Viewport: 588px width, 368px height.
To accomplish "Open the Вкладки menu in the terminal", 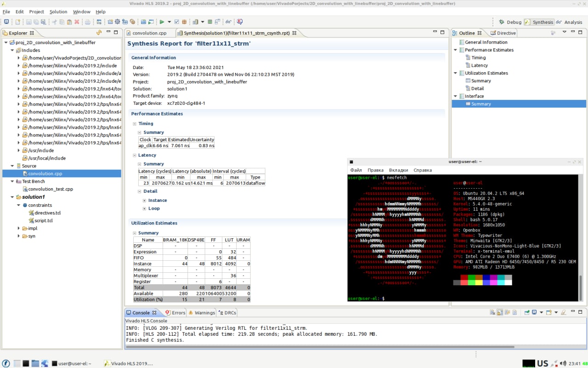I will (x=398, y=170).
